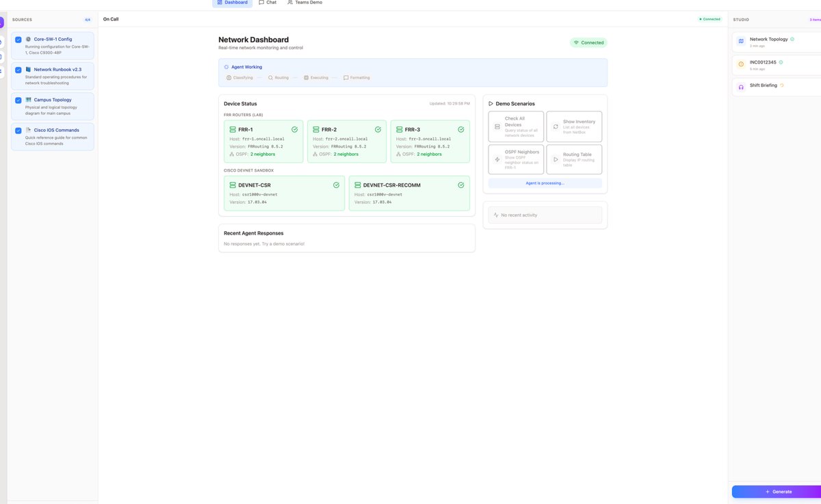The width and height of the screenshot is (821, 504).
Task: Click the DEVNET-CSR green status checkmark
Action: click(x=336, y=185)
